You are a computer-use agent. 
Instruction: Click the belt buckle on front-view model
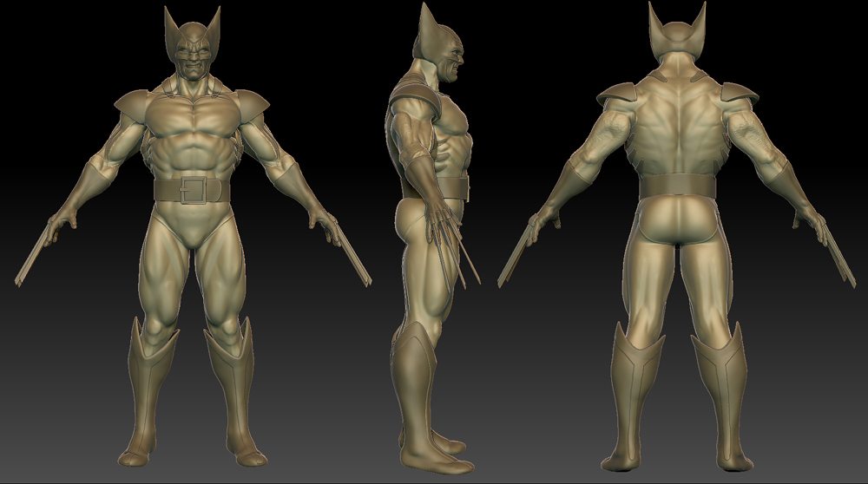point(192,190)
